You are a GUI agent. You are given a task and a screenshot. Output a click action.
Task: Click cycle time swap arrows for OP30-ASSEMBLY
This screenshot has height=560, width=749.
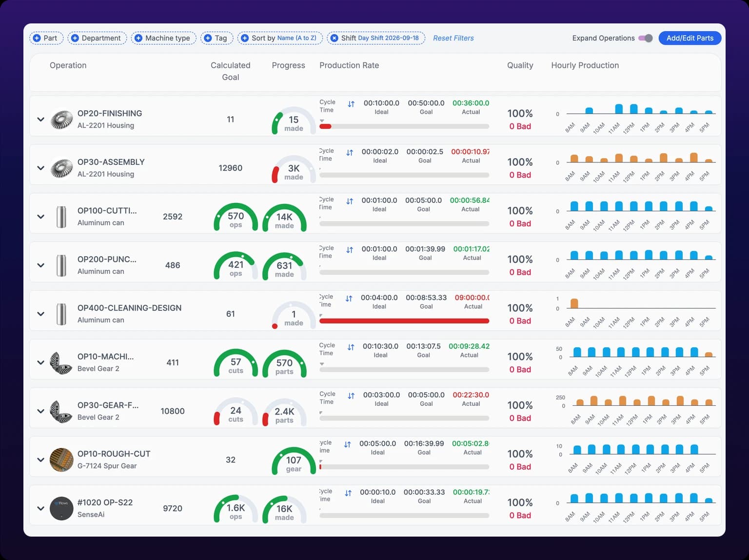click(350, 153)
